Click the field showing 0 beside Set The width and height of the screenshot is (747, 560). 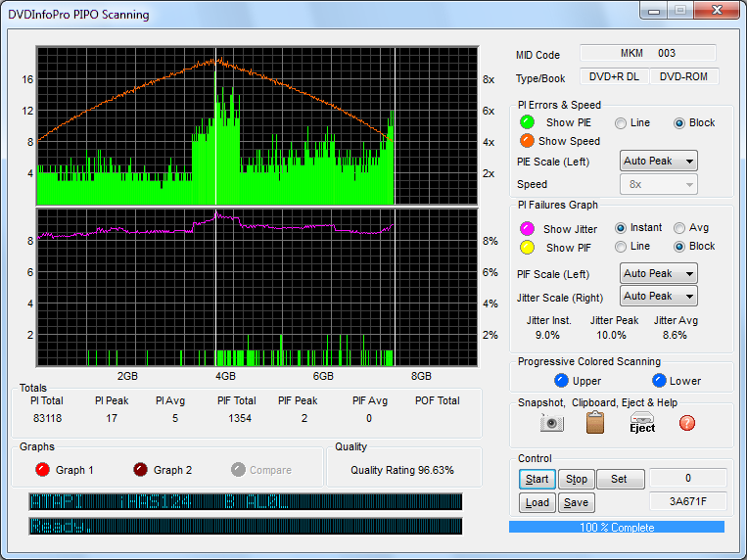(x=688, y=478)
